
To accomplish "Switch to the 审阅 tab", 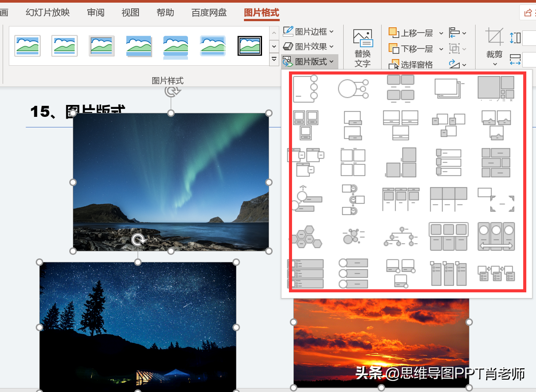I will coord(96,12).
